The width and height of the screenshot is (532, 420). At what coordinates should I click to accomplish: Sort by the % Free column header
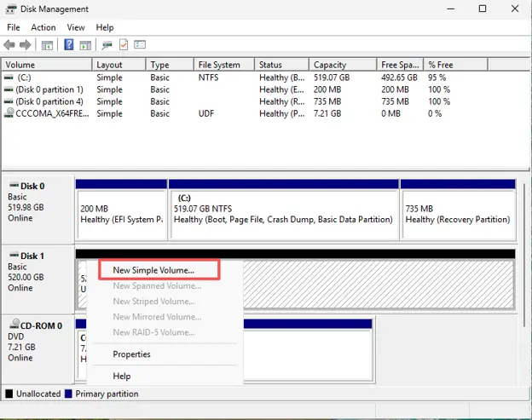pos(455,65)
